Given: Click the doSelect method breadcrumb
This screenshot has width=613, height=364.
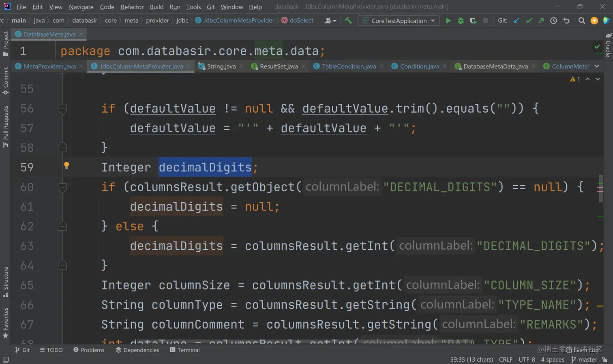Looking at the screenshot, I should (x=297, y=20).
